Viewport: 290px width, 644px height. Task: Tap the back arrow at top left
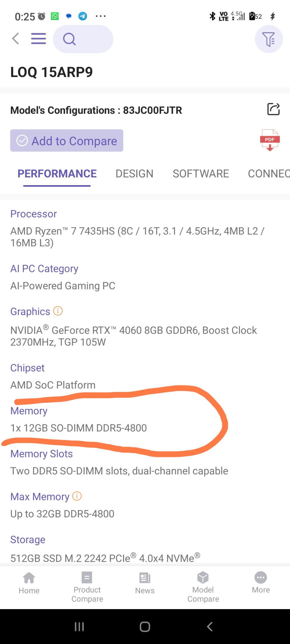tap(16, 39)
